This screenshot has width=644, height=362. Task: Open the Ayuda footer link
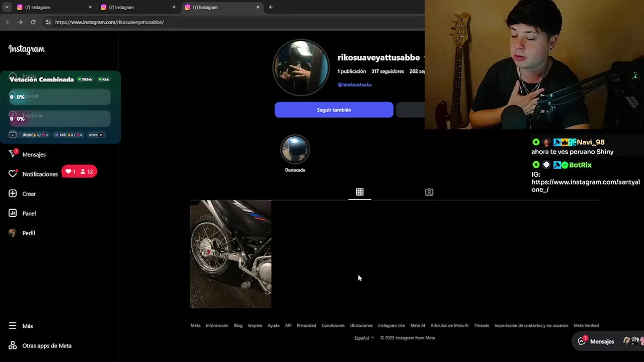tap(274, 326)
